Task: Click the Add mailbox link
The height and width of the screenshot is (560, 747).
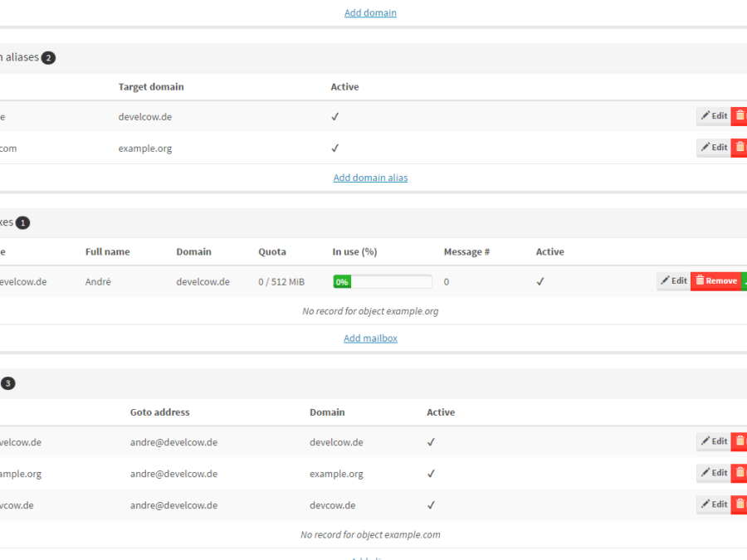Action: (370, 338)
